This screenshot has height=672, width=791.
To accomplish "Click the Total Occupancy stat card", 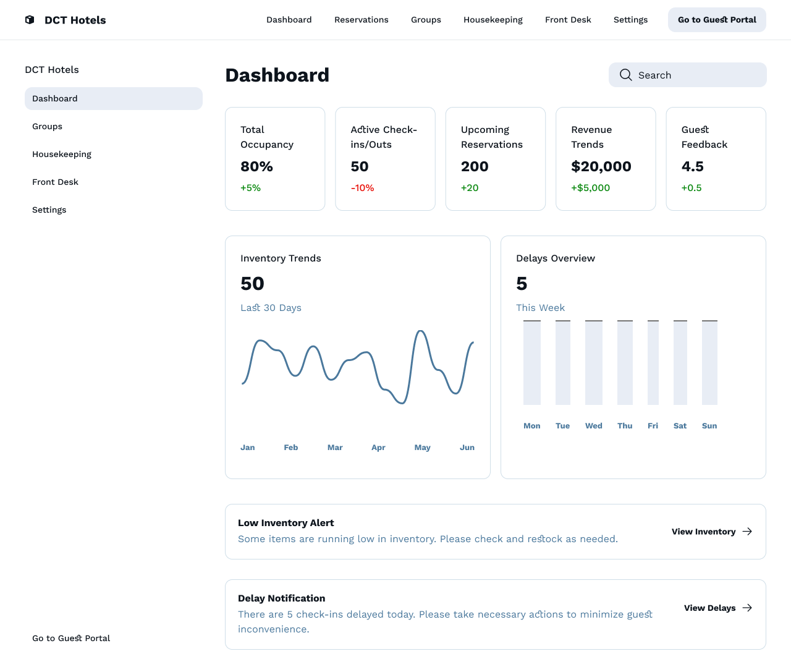I will (274, 158).
